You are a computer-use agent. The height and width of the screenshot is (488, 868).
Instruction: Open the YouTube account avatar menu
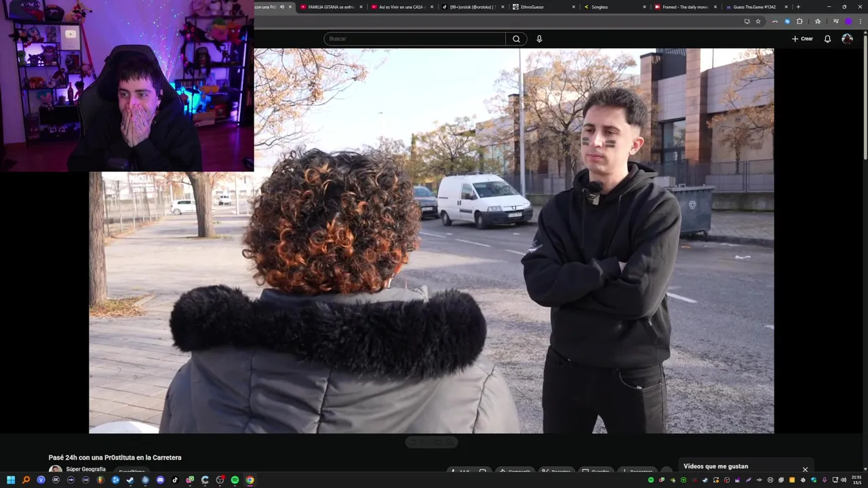(847, 39)
